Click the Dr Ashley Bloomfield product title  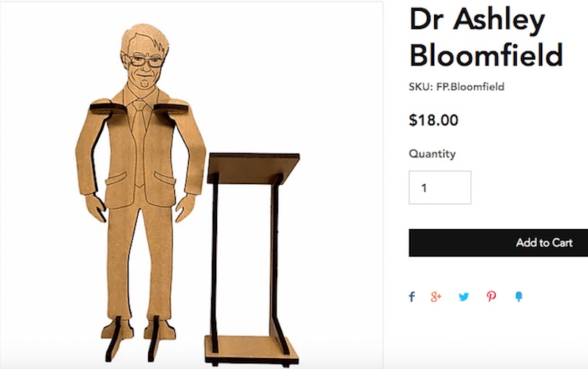(x=486, y=37)
